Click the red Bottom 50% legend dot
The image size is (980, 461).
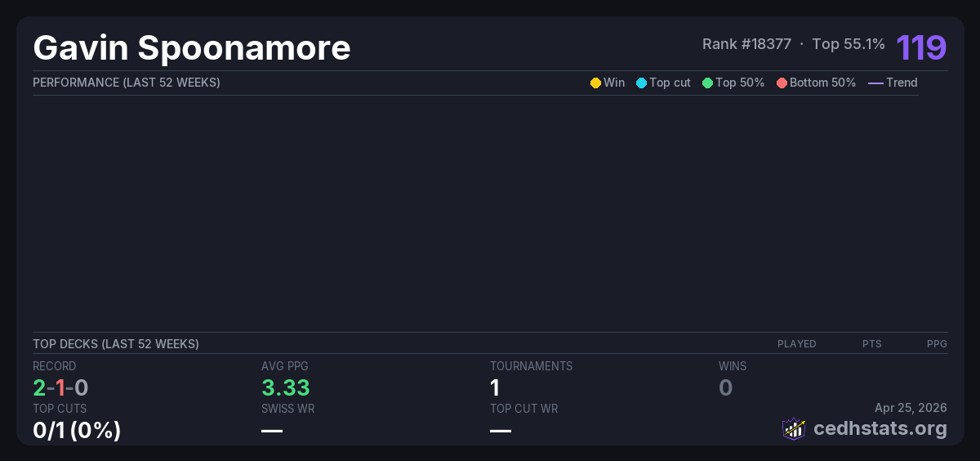pyautogui.click(x=782, y=83)
